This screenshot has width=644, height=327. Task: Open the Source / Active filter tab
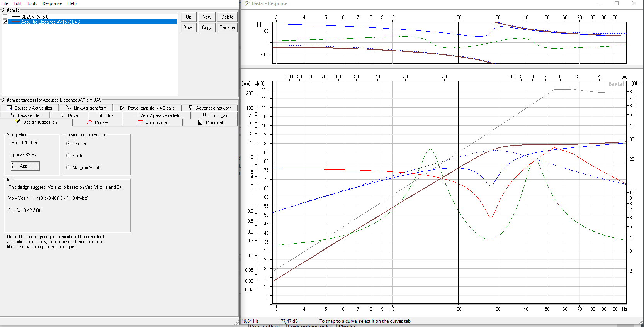click(x=30, y=108)
